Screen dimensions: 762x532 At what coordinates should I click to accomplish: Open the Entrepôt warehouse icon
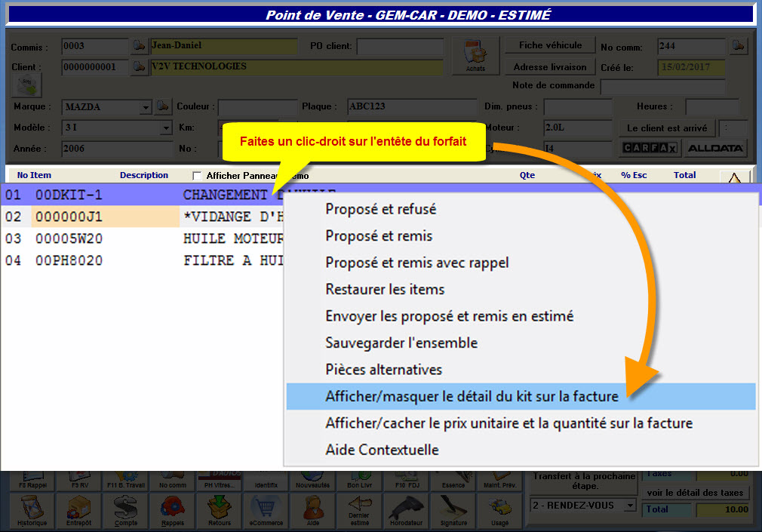[x=78, y=511]
